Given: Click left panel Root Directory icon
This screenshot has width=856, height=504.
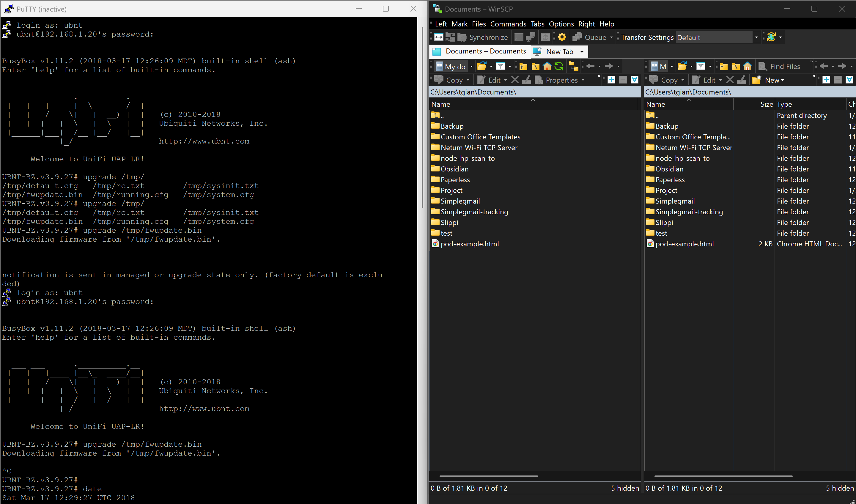Looking at the screenshot, I should [x=535, y=66].
